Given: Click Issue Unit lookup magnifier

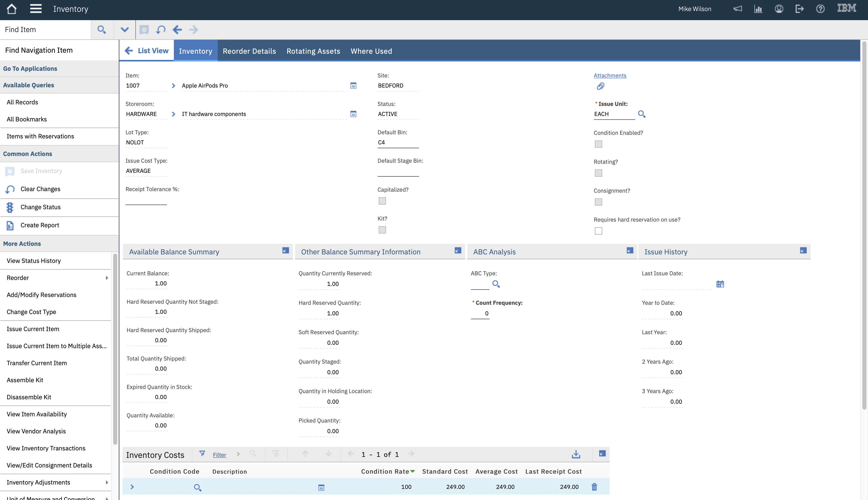Looking at the screenshot, I should tap(641, 114).
